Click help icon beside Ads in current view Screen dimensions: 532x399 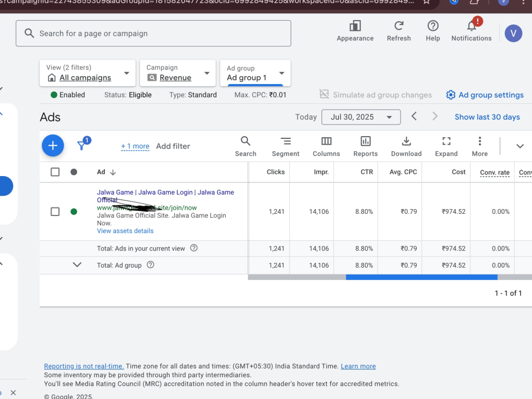194,248
